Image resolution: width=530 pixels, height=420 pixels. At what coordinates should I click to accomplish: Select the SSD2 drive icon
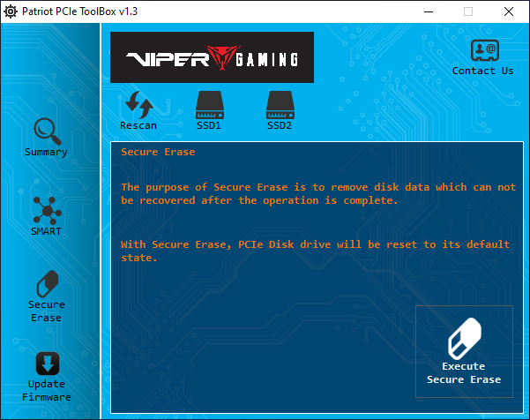(279, 106)
